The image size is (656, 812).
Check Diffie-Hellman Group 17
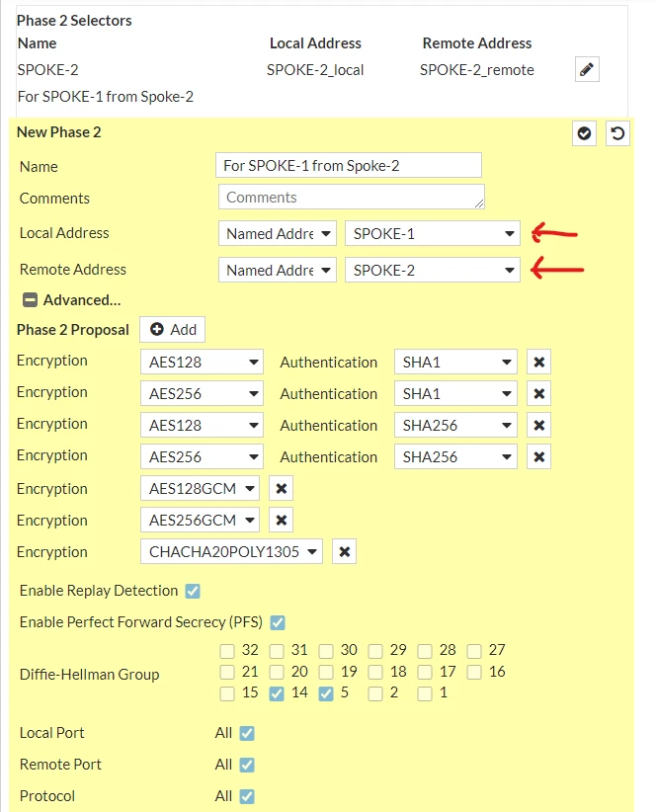tap(425, 672)
